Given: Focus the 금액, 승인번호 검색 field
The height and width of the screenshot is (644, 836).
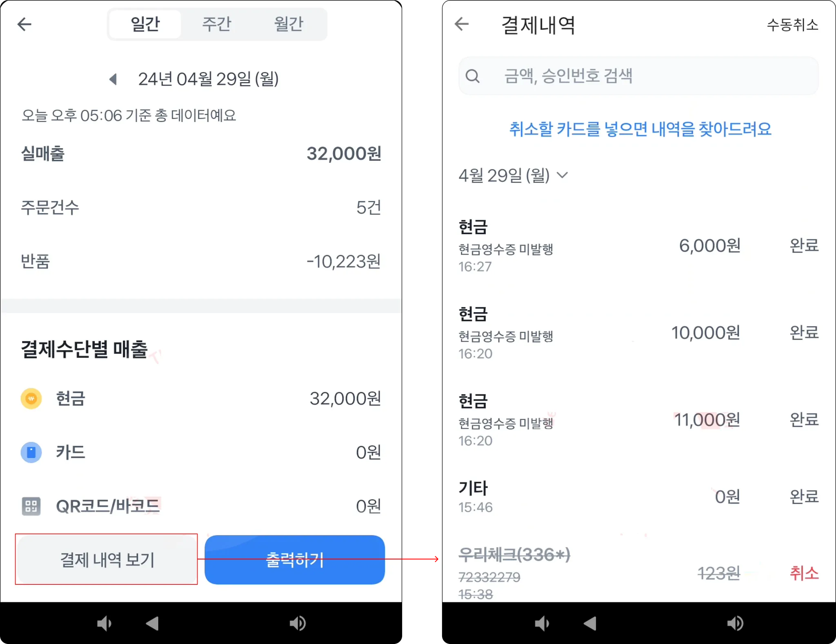Looking at the screenshot, I should tap(638, 76).
